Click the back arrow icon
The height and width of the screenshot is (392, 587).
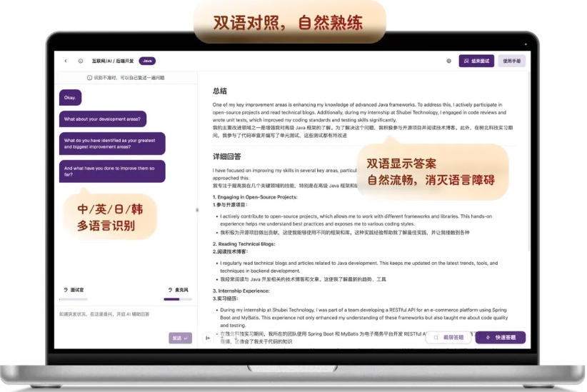(x=66, y=61)
